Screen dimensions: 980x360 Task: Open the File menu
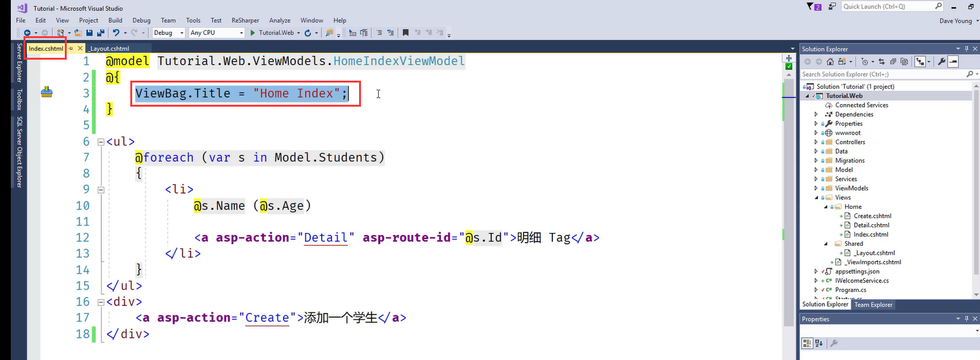(x=21, y=20)
